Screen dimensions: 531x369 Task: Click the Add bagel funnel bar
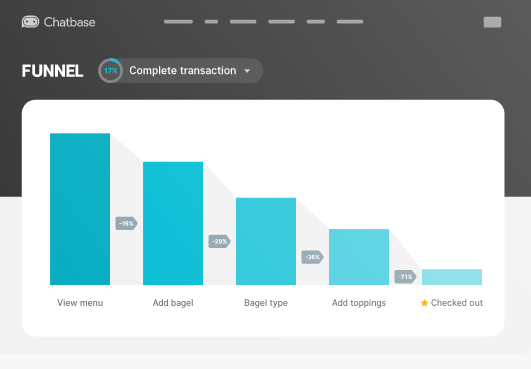(173, 223)
